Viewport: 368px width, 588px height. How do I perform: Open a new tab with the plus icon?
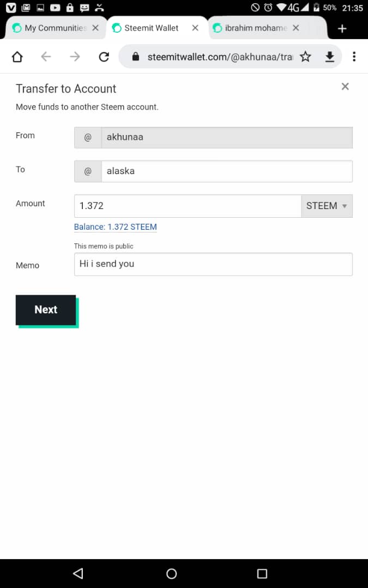click(342, 28)
